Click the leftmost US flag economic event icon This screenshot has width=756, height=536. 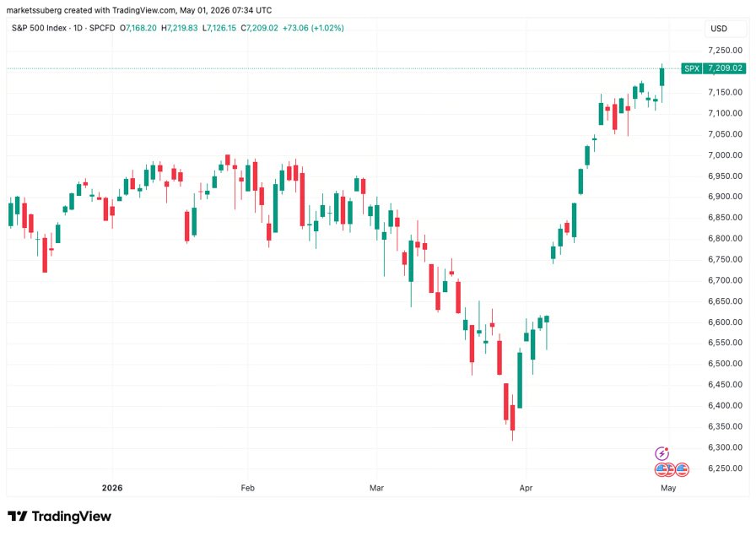click(661, 469)
